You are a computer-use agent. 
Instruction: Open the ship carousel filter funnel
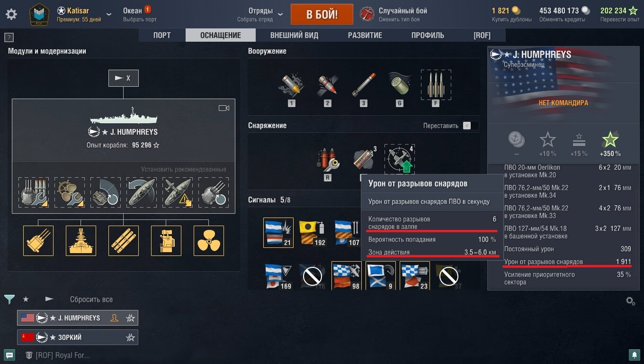[9, 299]
